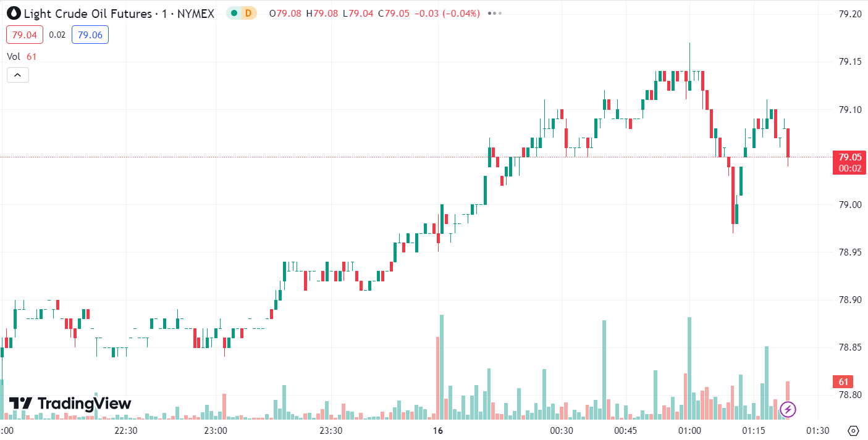This screenshot has width=868, height=440.
Task: Click the bold 16 date axis marker
Action: click(438, 430)
